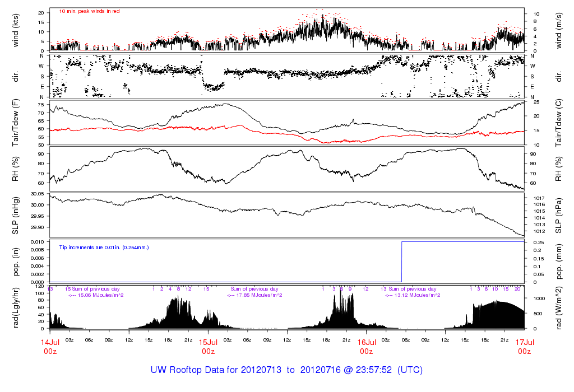Click the '1000' W/m^2 axis tick

coord(539,298)
